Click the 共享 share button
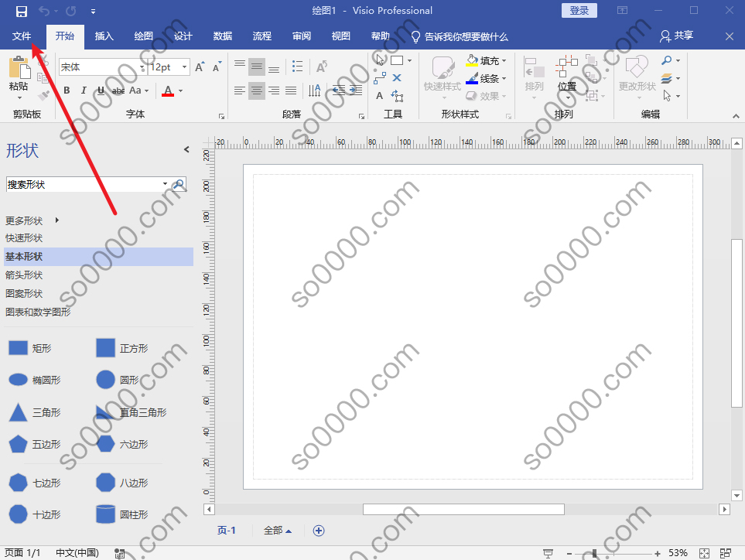 (677, 36)
